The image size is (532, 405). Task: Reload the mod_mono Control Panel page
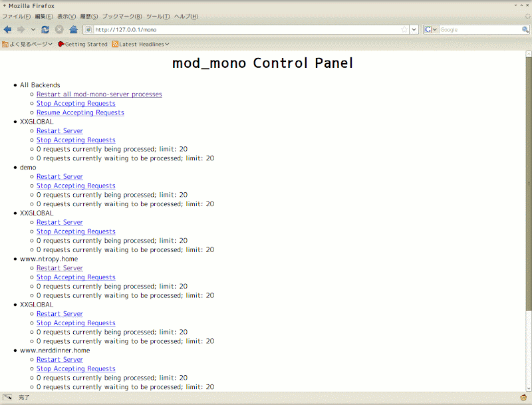click(x=45, y=29)
